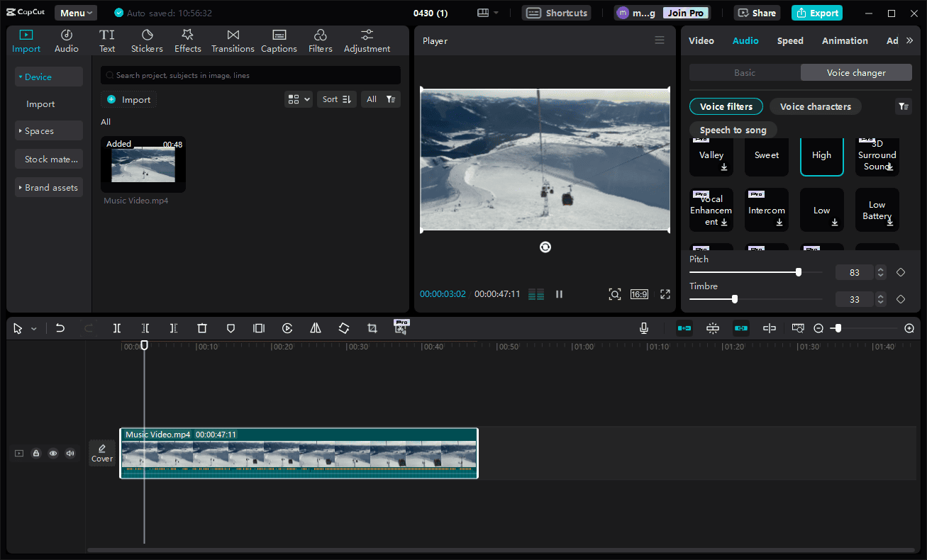Viewport: 927px width, 560px height.
Task: Open voice filters filter icon
Action: point(903,106)
